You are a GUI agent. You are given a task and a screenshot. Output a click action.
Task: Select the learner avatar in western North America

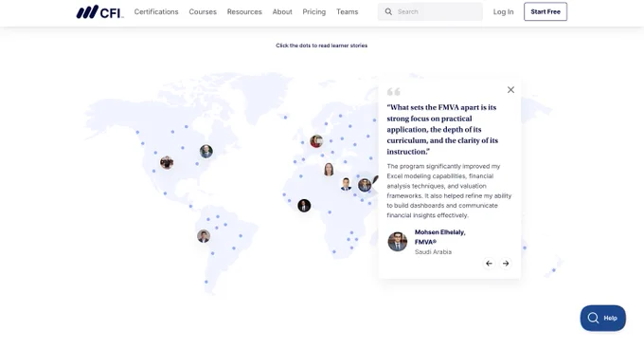[x=167, y=162]
